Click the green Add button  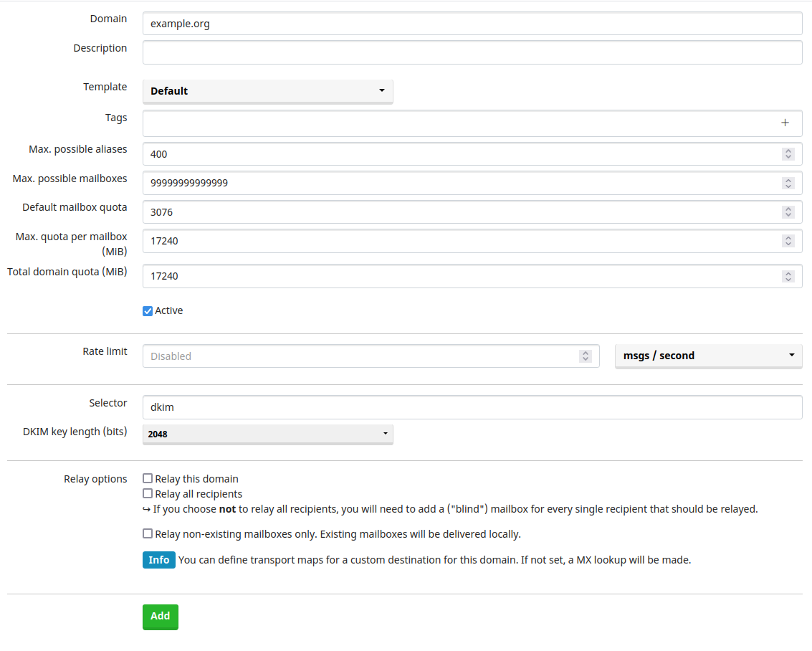160,617
